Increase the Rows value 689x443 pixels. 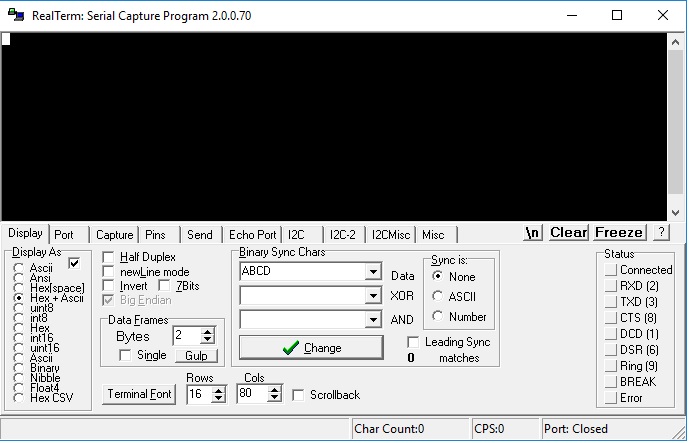pyautogui.click(x=218, y=389)
